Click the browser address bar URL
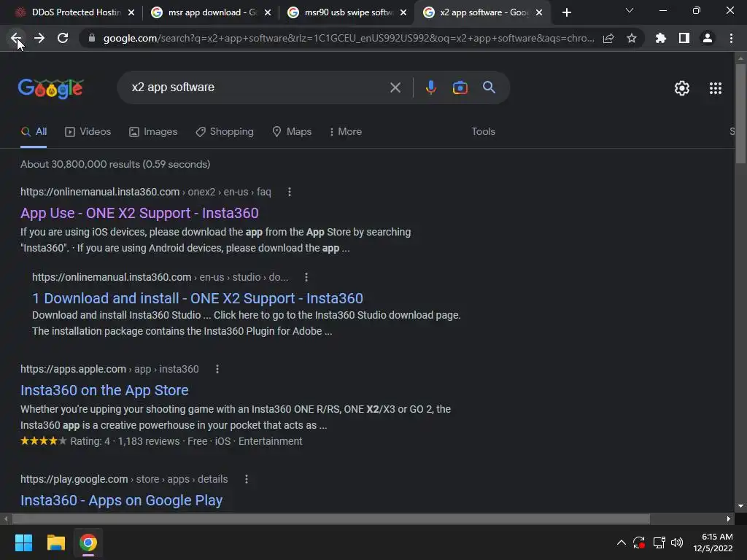Image resolution: width=747 pixels, height=560 pixels. (x=349, y=38)
